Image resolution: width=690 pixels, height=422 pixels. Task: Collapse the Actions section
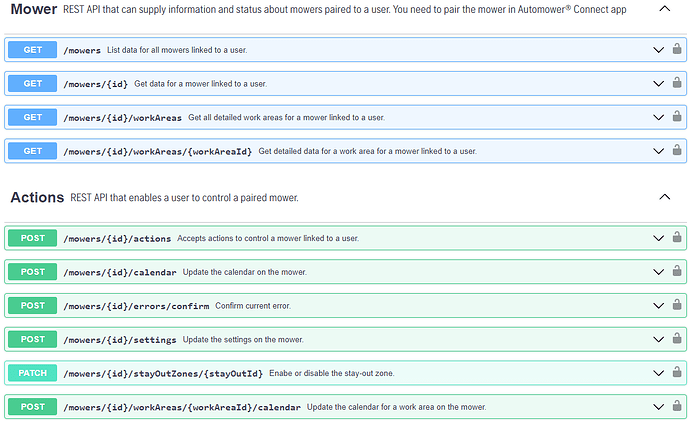tap(664, 198)
